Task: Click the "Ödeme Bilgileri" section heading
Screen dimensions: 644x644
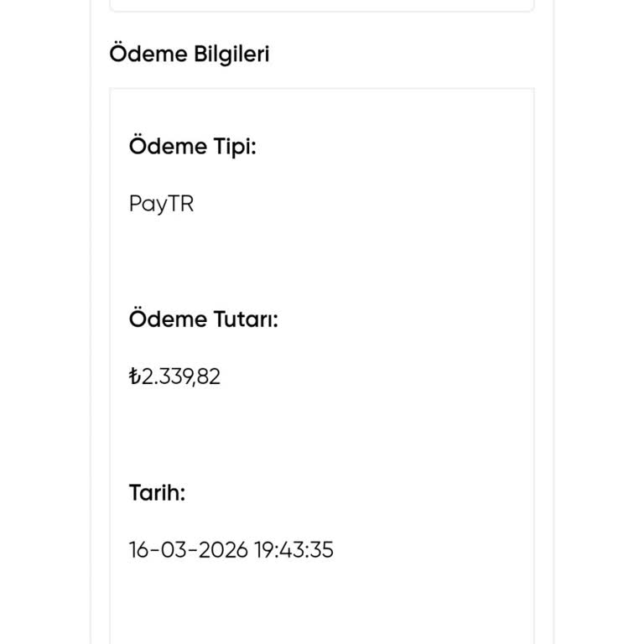Action: coord(190,55)
